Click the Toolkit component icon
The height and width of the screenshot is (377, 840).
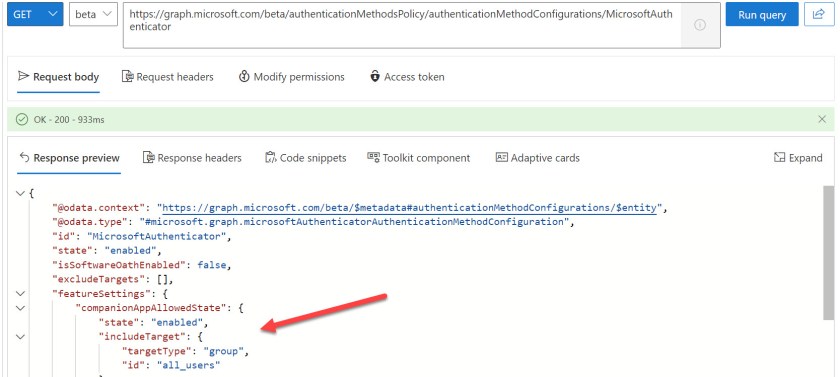[x=373, y=157]
